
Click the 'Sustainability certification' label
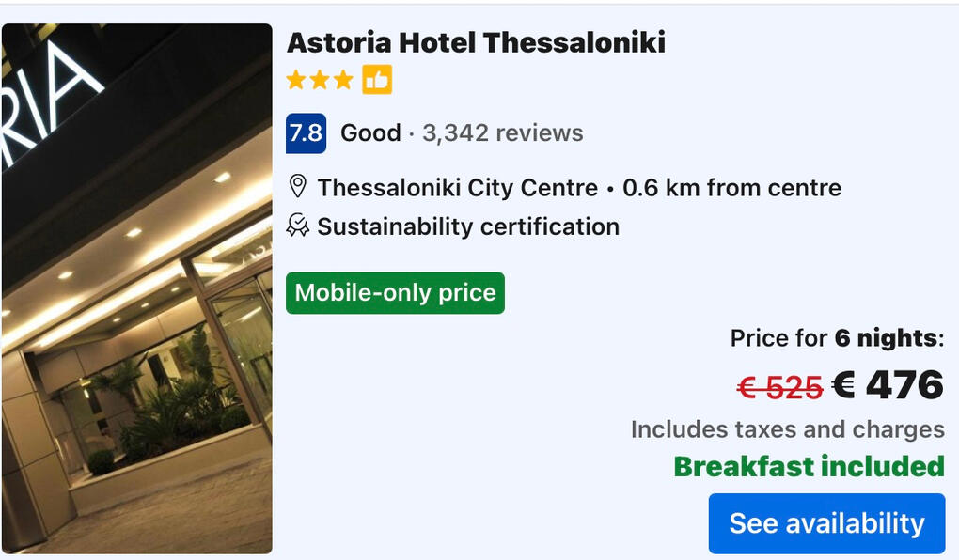pos(468,226)
